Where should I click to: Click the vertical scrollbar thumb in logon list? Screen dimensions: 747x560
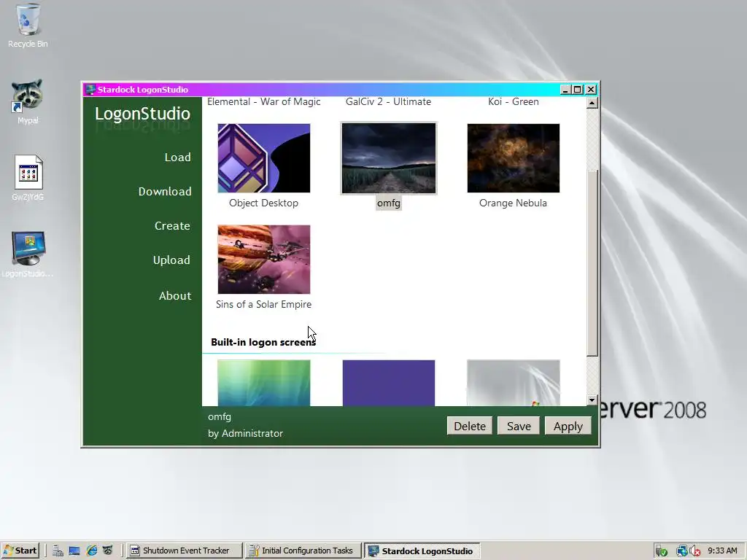click(592, 262)
